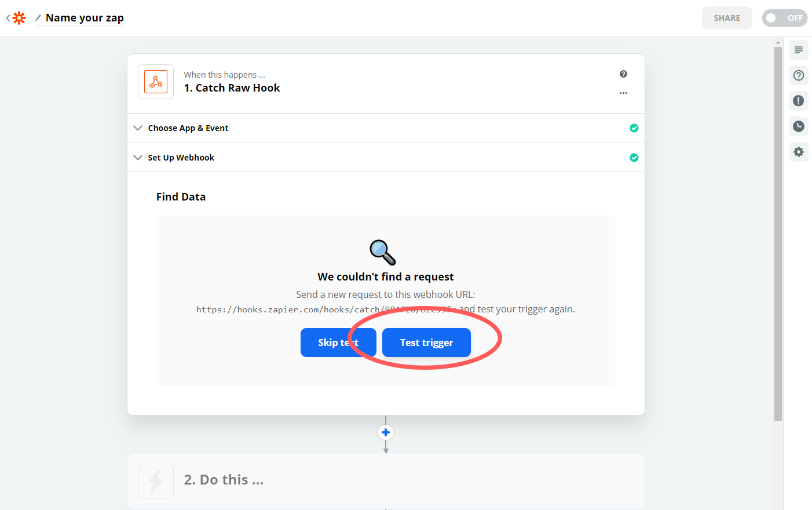This screenshot has height=510, width=812.
Task: View issues via the exclamation icon
Action: click(798, 101)
